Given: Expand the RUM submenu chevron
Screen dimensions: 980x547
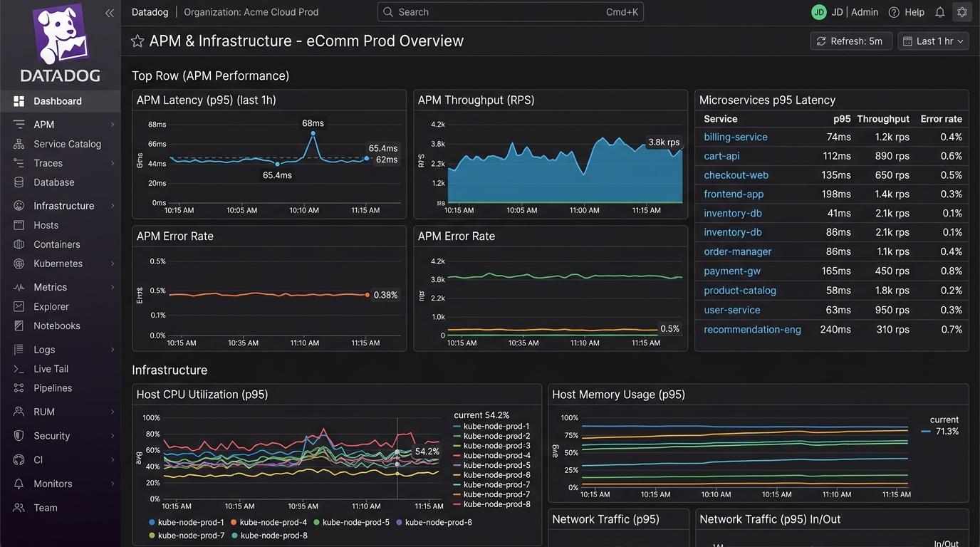Looking at the screenshot, I should (x=113, y=412).
